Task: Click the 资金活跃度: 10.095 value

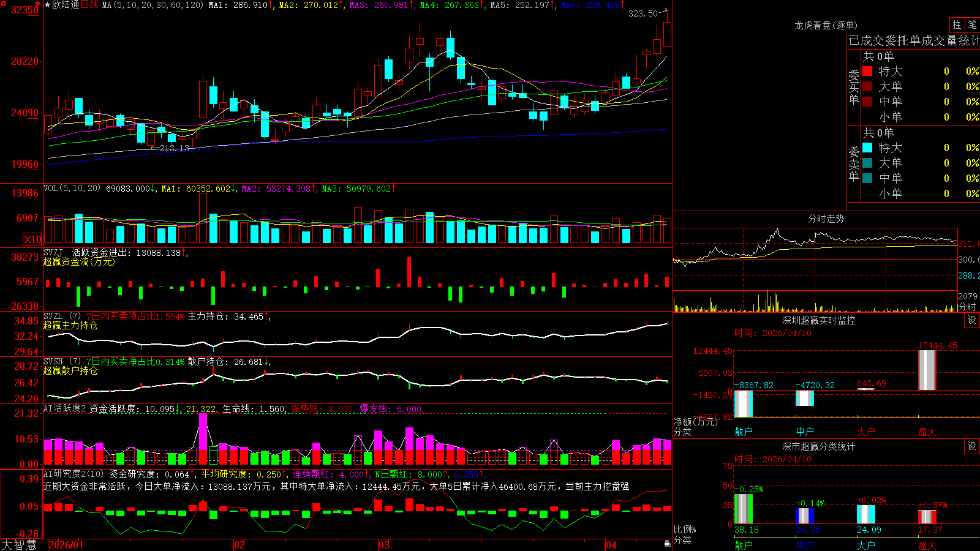Action: (135, 408)
